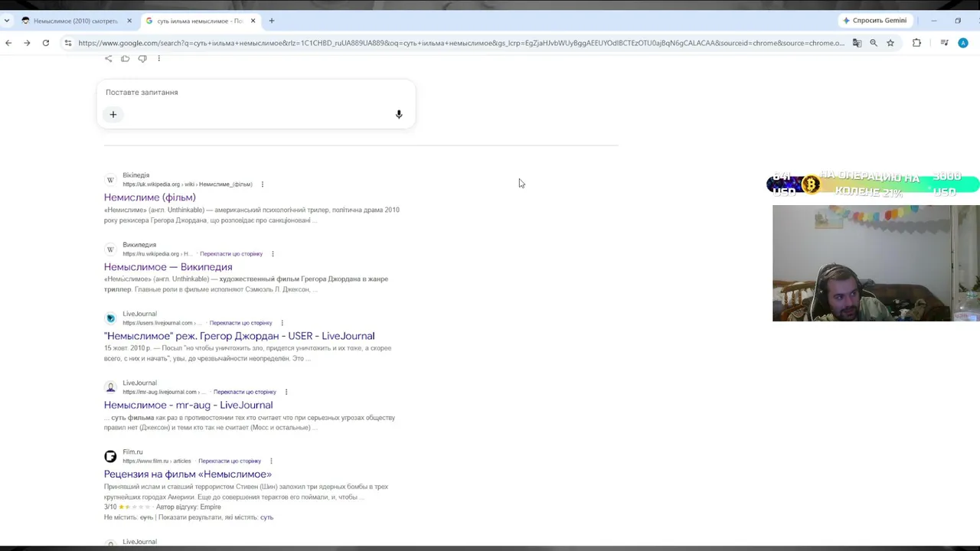Screen dimensions: 980x551
Task: Go forward in browser history
Action: (27, 43)
